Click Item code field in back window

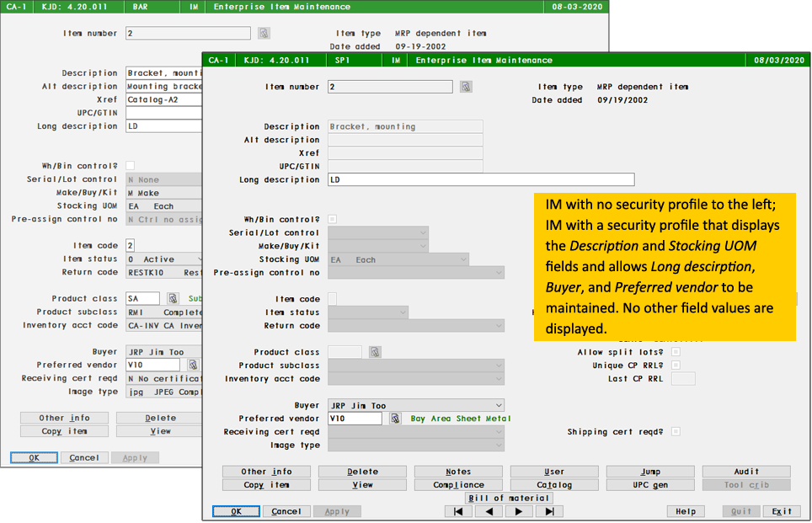point(131,245)
